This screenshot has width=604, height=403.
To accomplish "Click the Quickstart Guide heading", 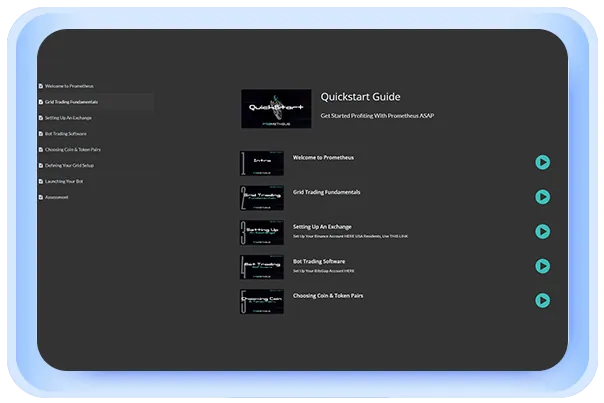I will point(360,97).
